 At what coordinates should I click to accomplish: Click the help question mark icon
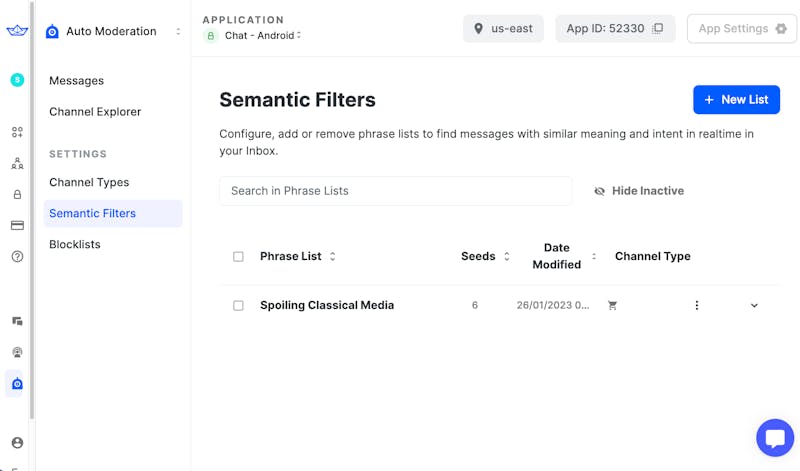(17, 257)
